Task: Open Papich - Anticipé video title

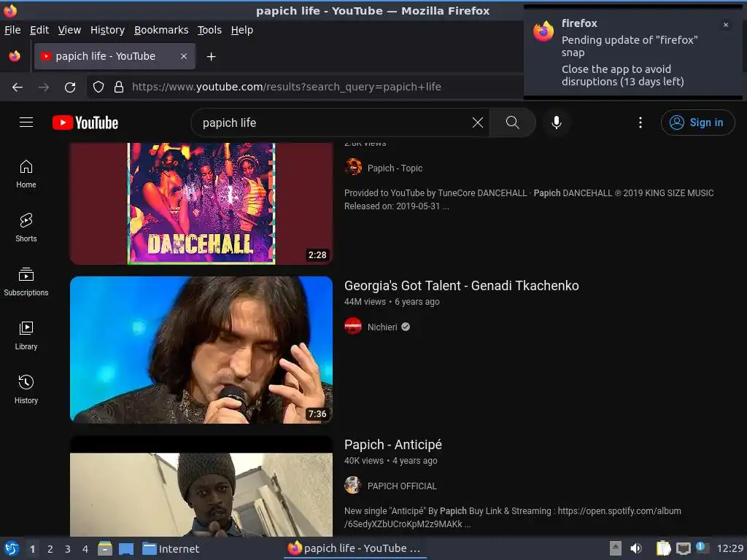Action: click(393, 444)
